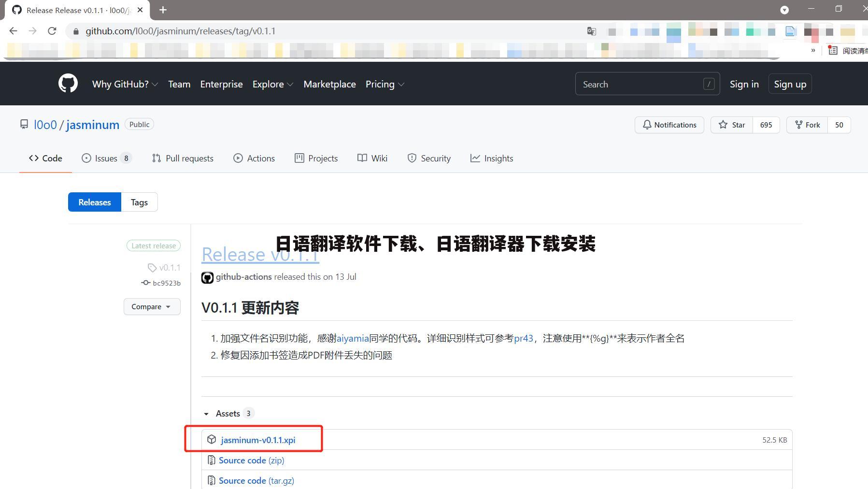Click the translate page icon in address bar
This screenshot has height=489, width=868.
coord(591,31)
